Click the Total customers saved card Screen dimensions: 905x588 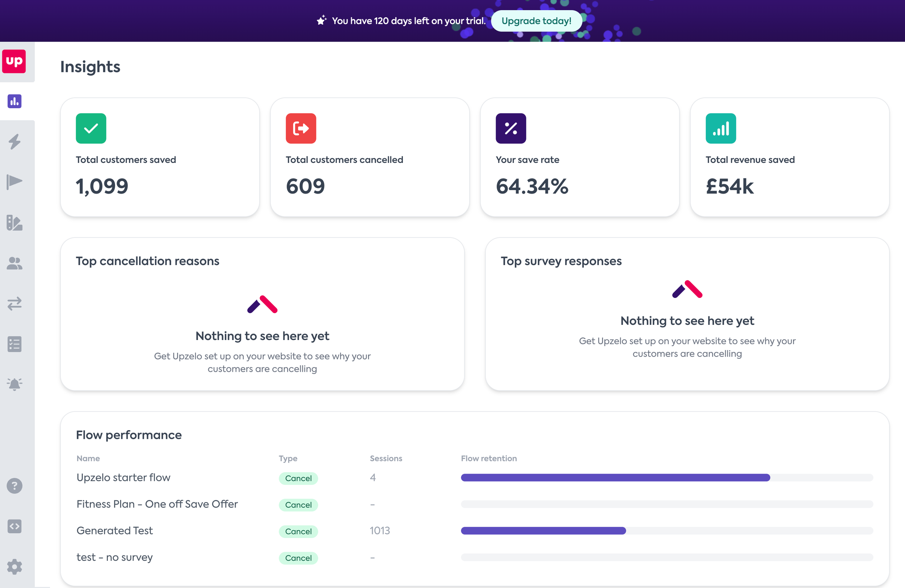[160, 157]
